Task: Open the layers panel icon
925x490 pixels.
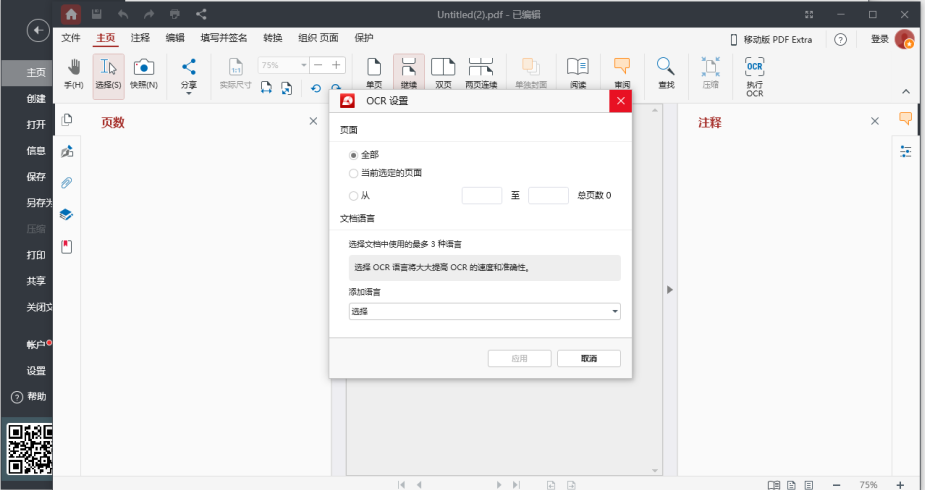Action: 67,215
